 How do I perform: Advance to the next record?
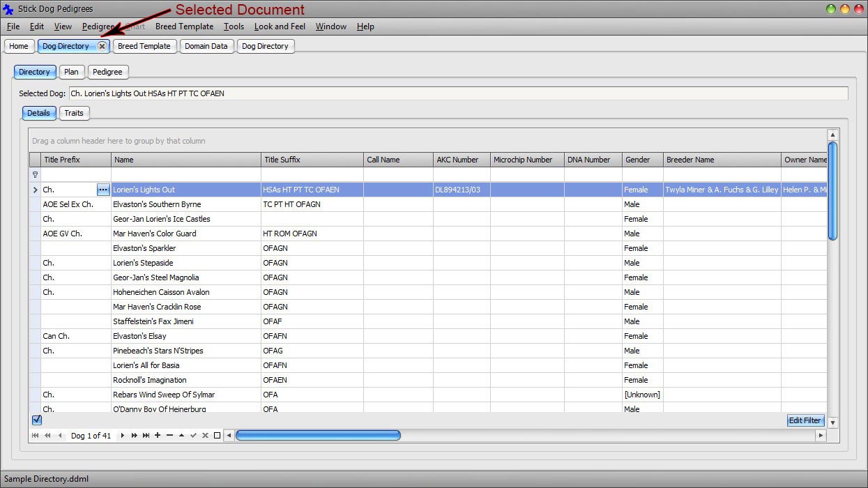(121, 435)
